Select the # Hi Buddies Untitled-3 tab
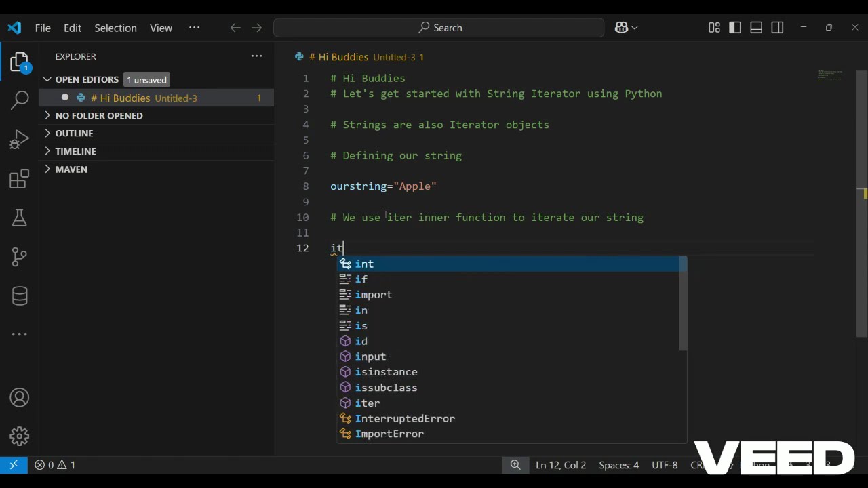Screen dimensions: 868x488 [360, 57]
